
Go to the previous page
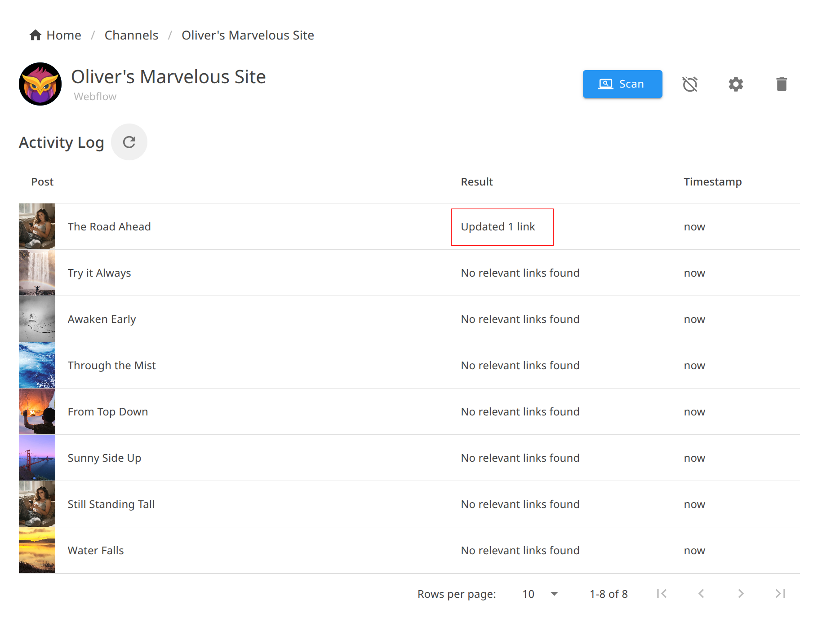[701, 594]
